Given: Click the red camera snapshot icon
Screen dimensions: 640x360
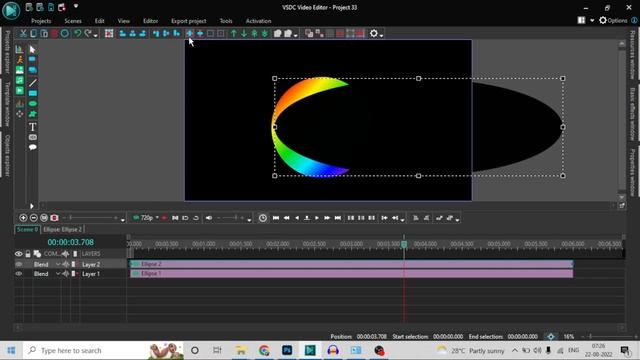Looking at the screenshot, I should click(x=54, y=218).
